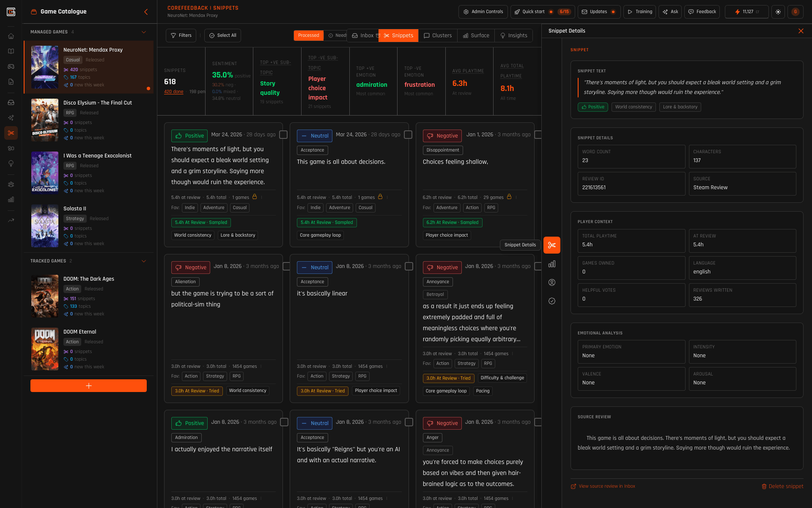Check the first Positive snippet card checkbox
The image size is (812, 508).
(283, 135)
